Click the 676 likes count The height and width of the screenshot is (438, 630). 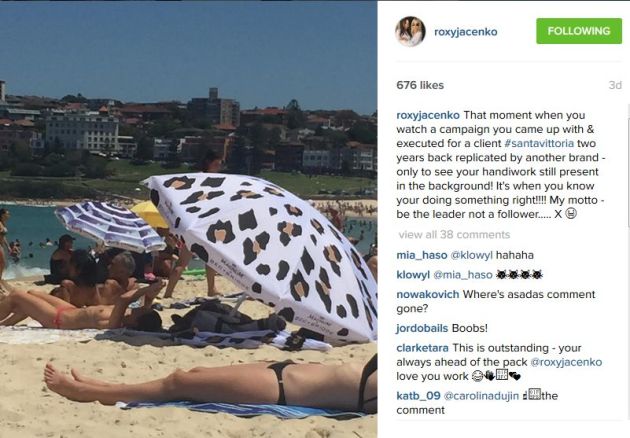coord(420,85)
